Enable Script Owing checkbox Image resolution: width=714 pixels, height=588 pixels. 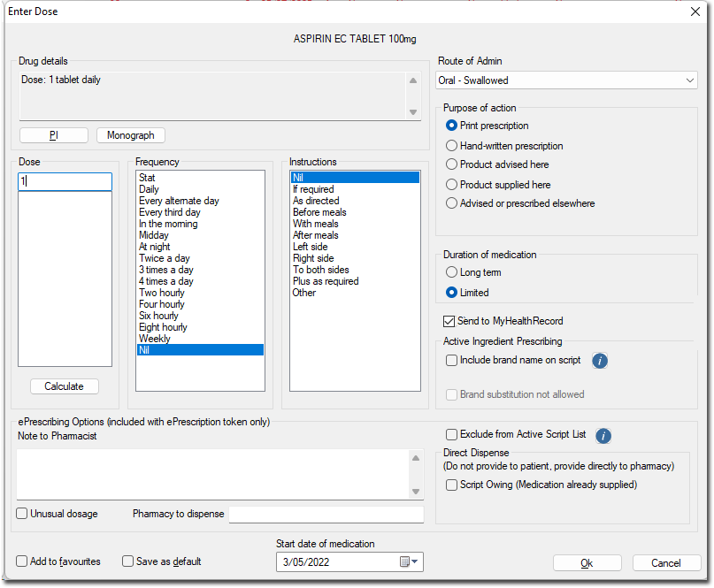point(452,485)
